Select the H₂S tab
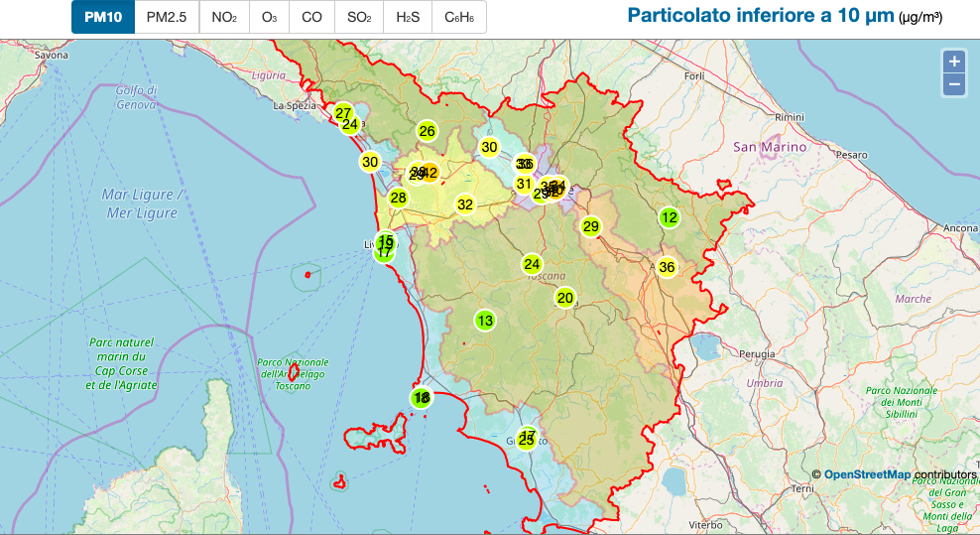 [407, 17]
